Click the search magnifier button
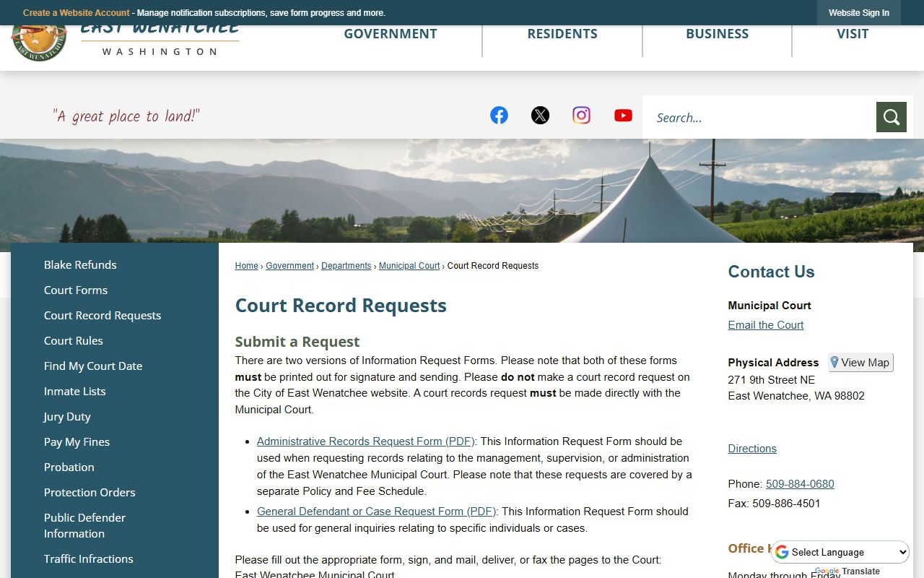Image resolution: width=924 pixels, height=578 pixels. (x=891, y=117)
